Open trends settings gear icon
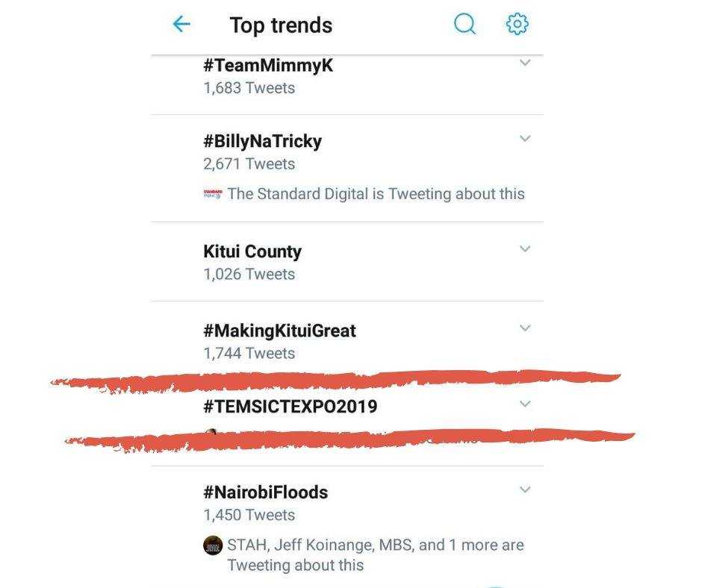The image size is (702, 588). point(517,25)
